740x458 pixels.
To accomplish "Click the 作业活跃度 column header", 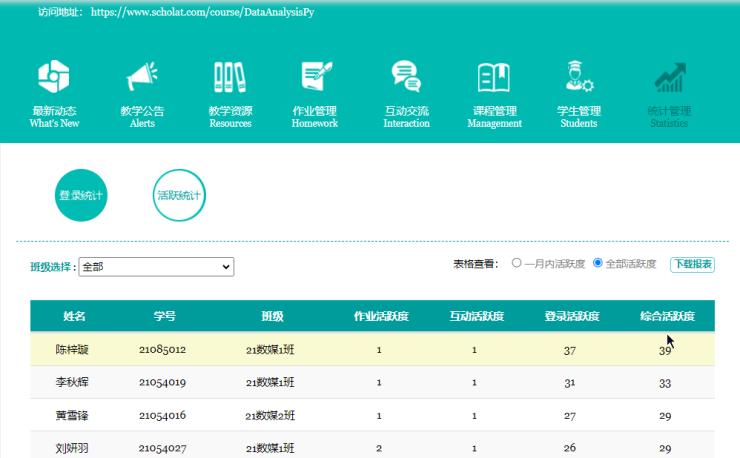I will (381, 316).
